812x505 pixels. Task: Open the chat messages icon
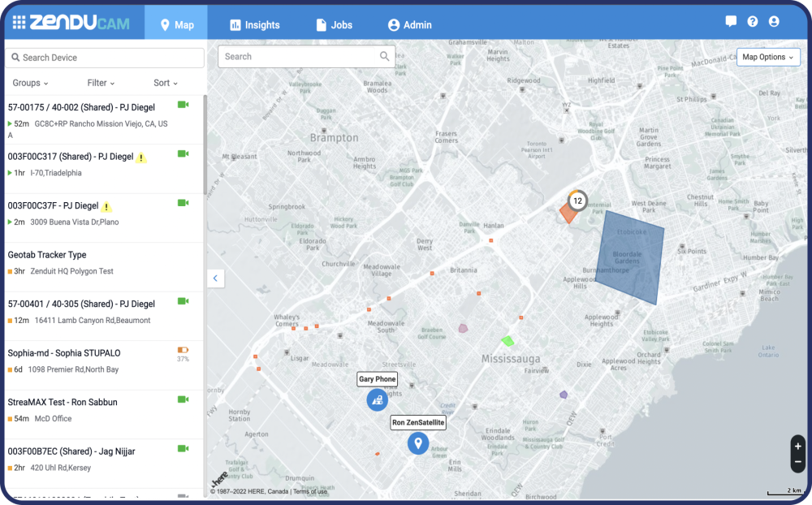click(x=731, y=22)
